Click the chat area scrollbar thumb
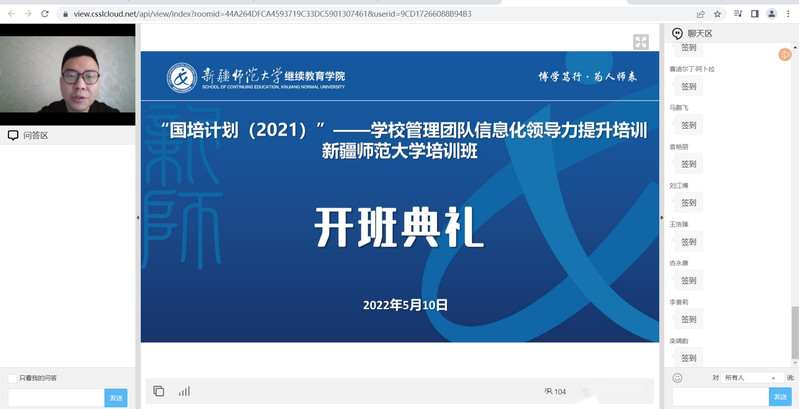Image resolution: width=799 pixels, height=409 pixels. [x=794, y=333]
